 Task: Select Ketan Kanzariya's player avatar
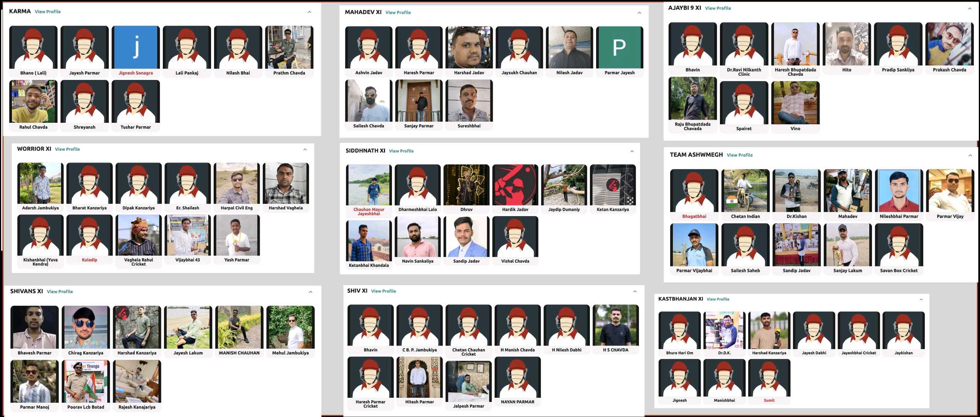click(x=613, y=185)
